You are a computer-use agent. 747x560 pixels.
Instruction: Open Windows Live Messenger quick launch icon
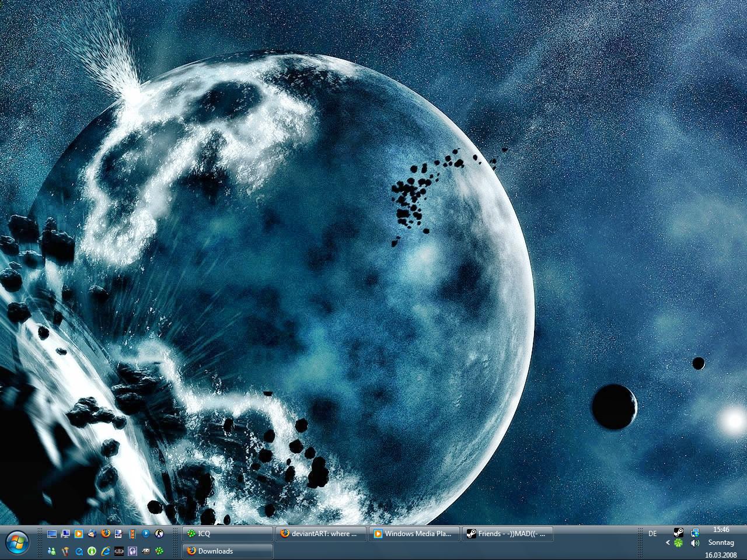(52, 551)
